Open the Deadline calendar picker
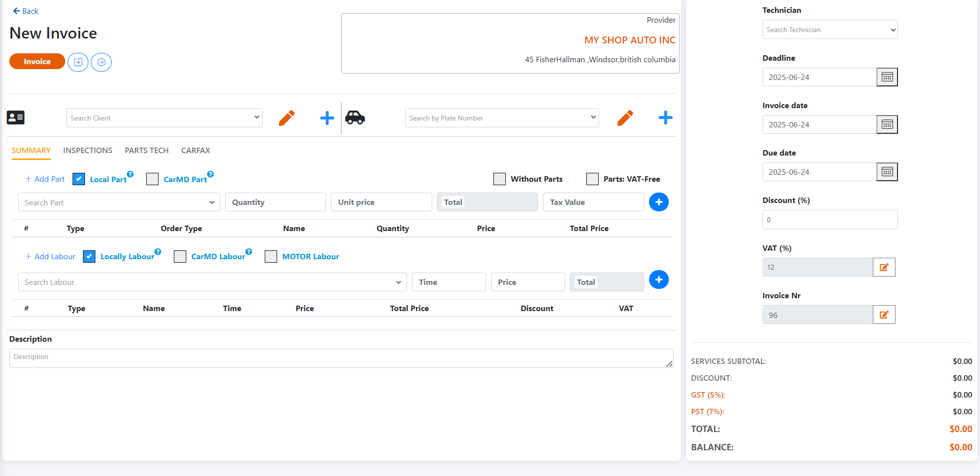The height and width of the screenshot is (476, 980). 887,77
